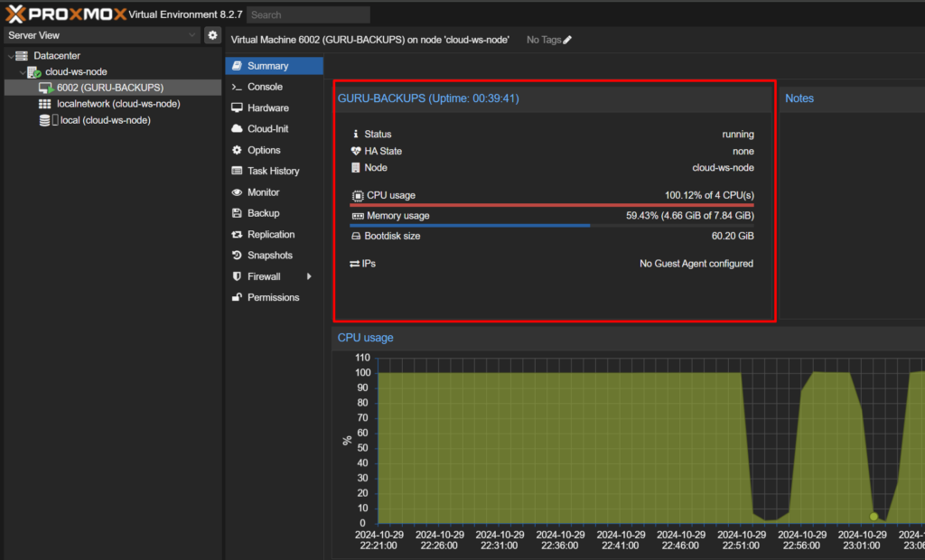Open the Monitor tab
This screenshot has width=925, height=560.
click(x=275, y=192)
